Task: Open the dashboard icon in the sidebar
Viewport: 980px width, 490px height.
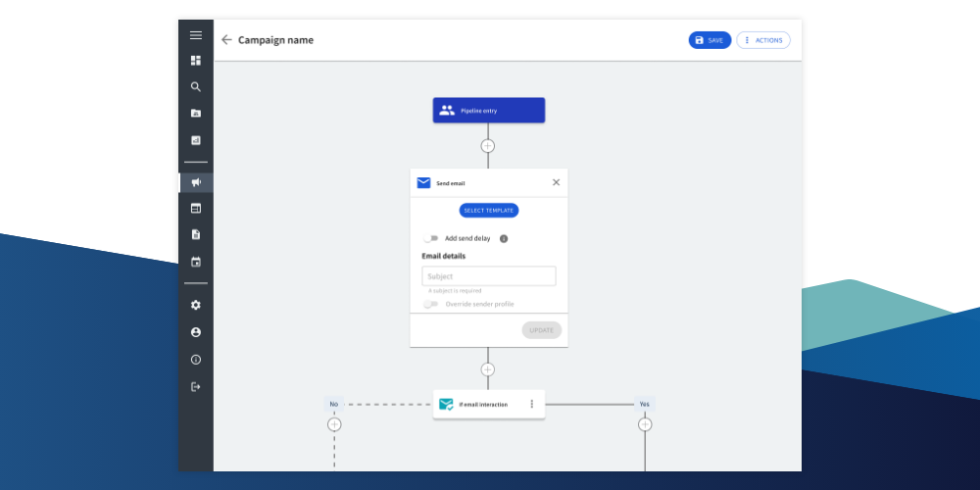Action: pos(196,61)
